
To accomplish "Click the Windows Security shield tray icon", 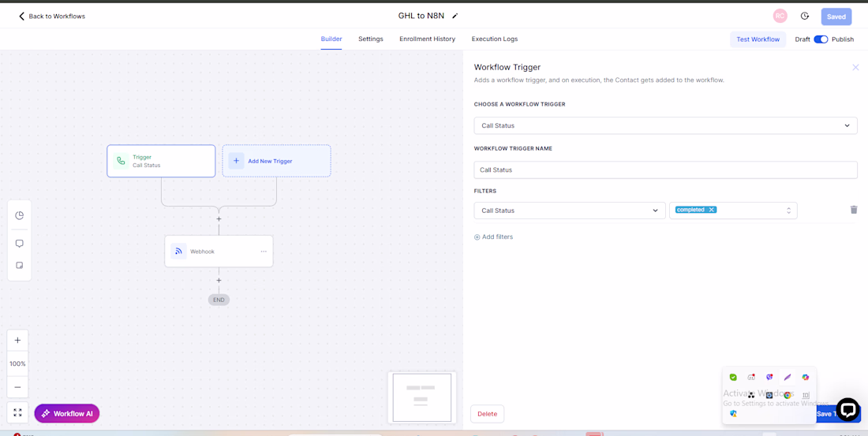I will (733, 413).
